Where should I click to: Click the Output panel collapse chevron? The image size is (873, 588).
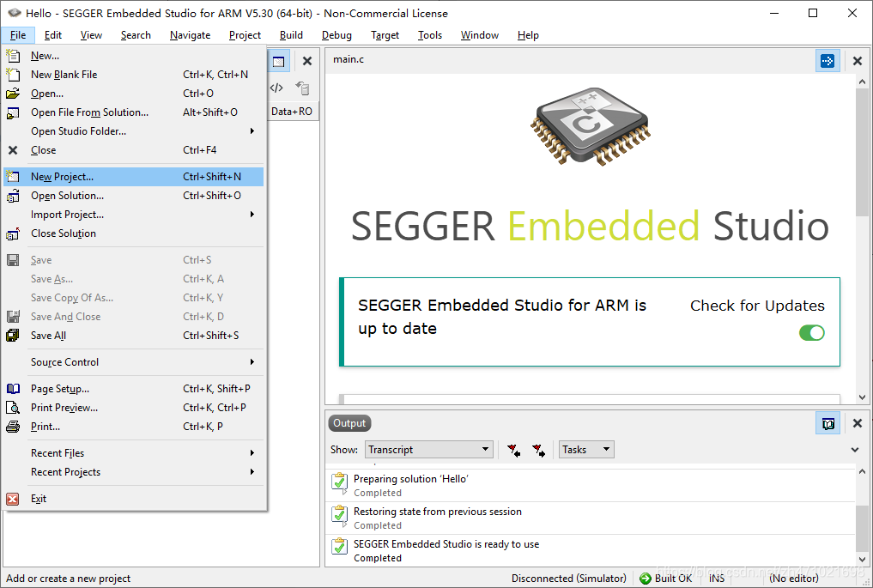pyautogui.click(x=855, y=450)
